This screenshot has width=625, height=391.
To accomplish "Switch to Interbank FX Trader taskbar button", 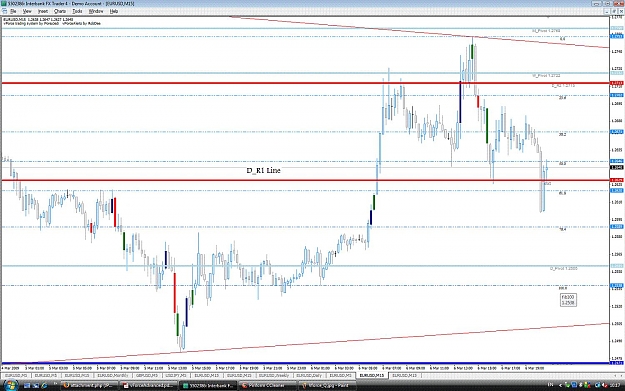I will pyautogui.click(x=208, y=385).
